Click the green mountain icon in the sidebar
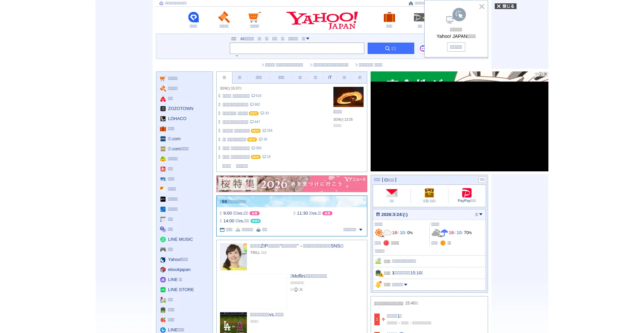Viewport: 644px width, 333px height. [163, 159]
